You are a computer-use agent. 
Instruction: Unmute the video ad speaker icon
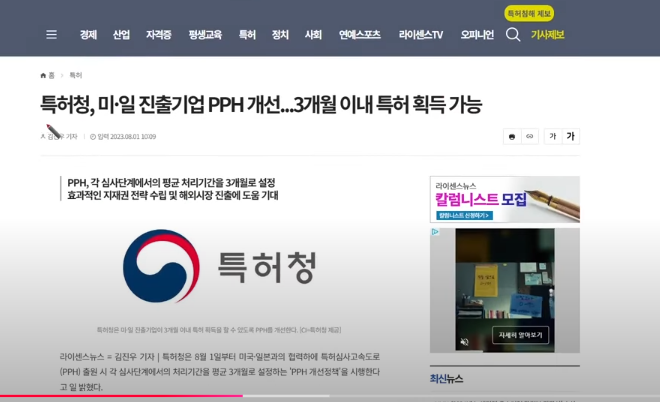(x=464, y=342)
